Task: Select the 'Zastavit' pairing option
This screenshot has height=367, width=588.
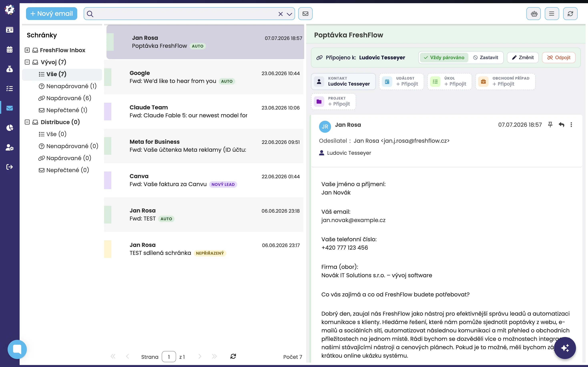Action: (486, 58)
